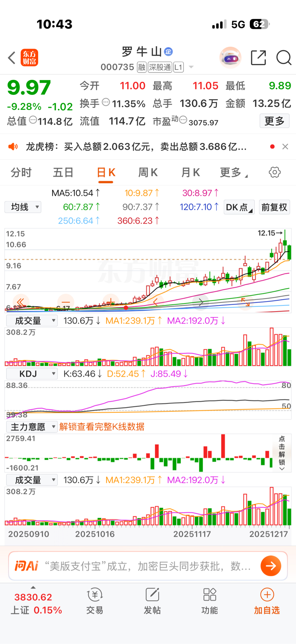Tap the 上证 3830.62 index ticker
The width and height of the screenshot is (296, 644).
pyautogui.click(x=36, y=603)
